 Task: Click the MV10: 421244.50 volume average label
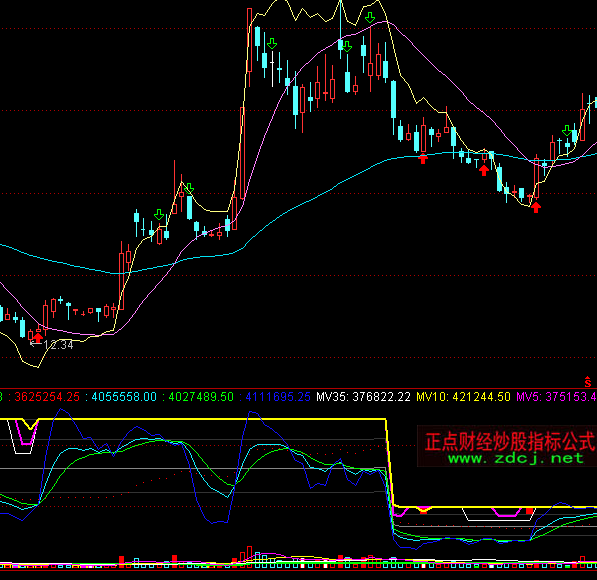tap(463, 397)
